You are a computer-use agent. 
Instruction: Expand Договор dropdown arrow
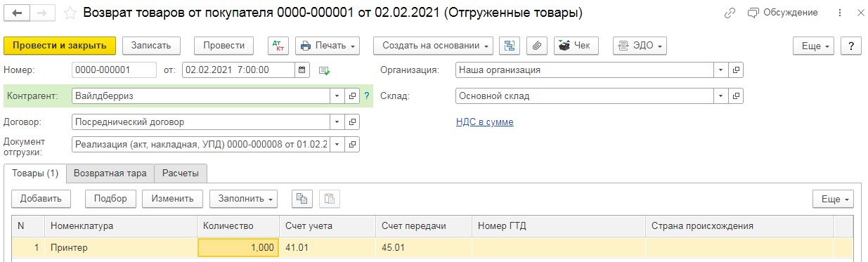pyautogui.click(x=338, y=122)
